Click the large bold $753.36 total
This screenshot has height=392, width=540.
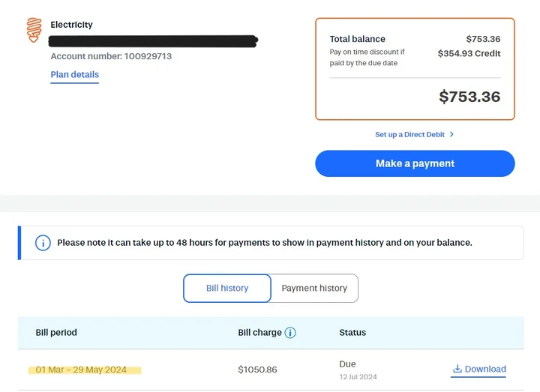(x=469, y=97)
